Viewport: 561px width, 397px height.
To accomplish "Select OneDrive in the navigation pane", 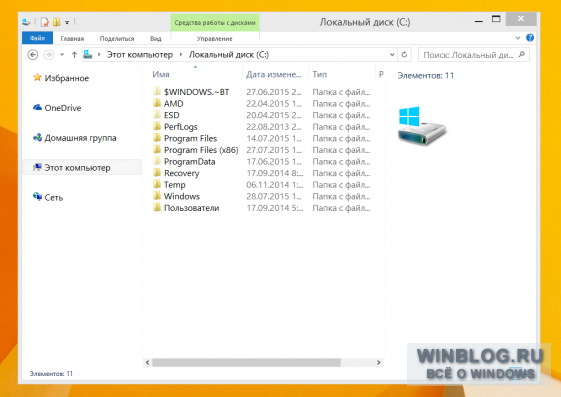I will 57,108.
